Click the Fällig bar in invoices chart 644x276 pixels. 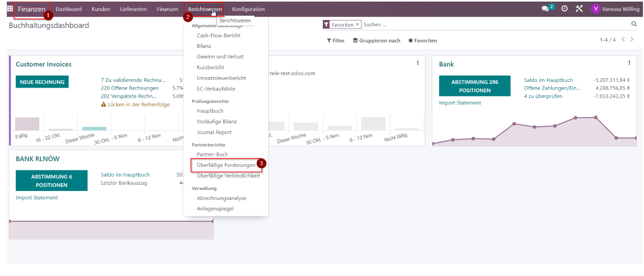pyautogui.click(x=27, y=124)
